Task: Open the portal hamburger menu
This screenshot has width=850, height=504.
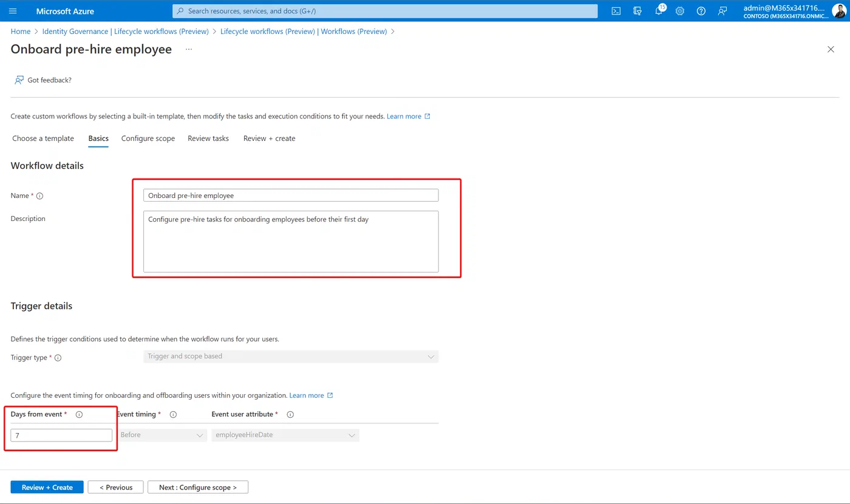Action: pos(13,11)
